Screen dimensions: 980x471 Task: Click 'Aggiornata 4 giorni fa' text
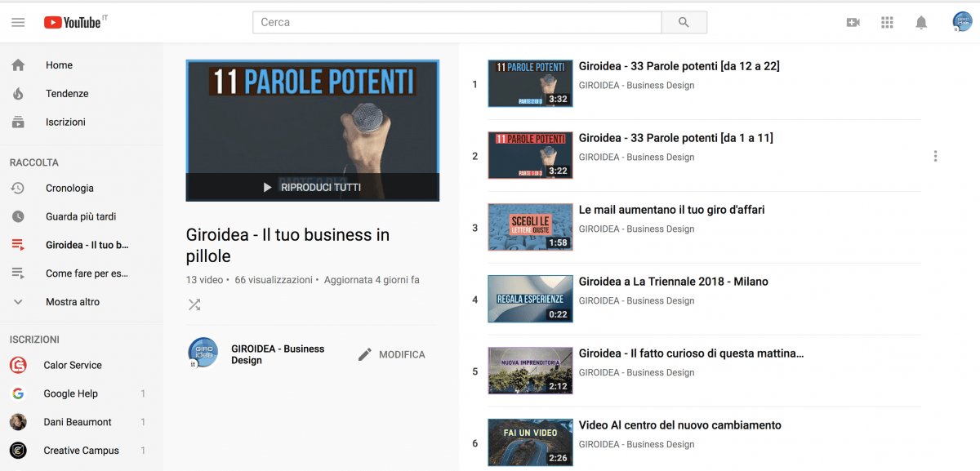point(372,280)
